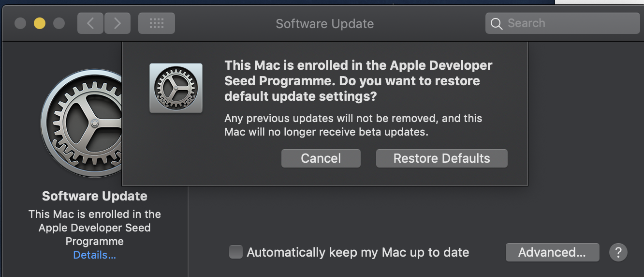This screenshot has height=277, width=644.
Task: Click the Back navigation arrow
Action: pos(90,23)
